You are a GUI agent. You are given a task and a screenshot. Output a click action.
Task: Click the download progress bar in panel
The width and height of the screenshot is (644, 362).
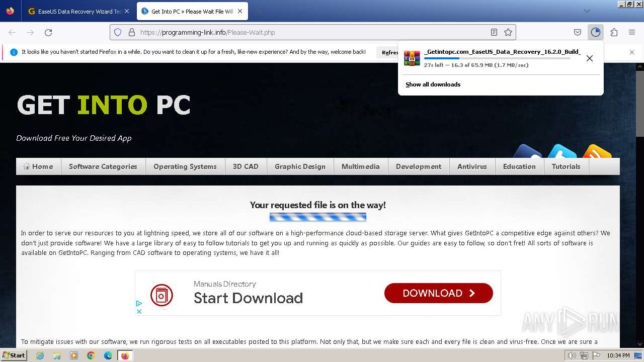pos(497,58)
